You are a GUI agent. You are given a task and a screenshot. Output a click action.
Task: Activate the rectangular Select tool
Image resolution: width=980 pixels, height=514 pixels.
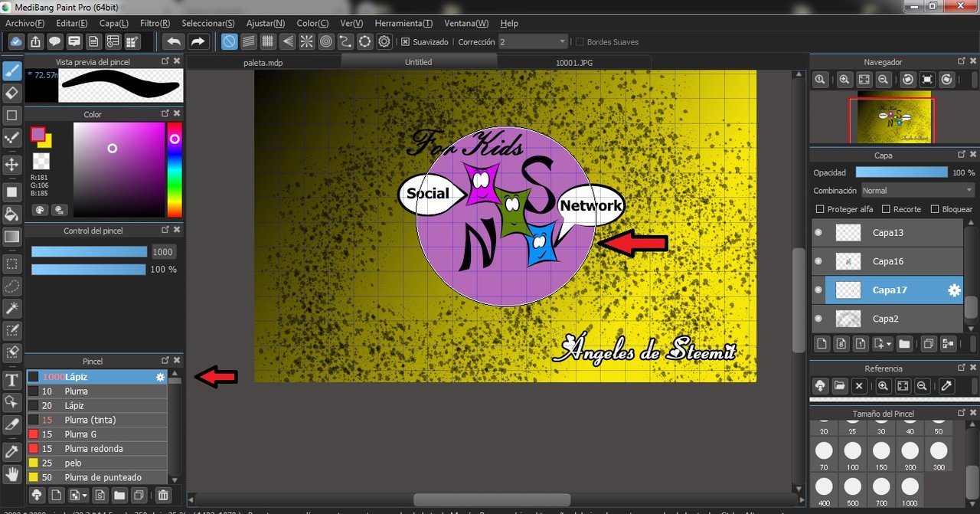pos(12,264)
